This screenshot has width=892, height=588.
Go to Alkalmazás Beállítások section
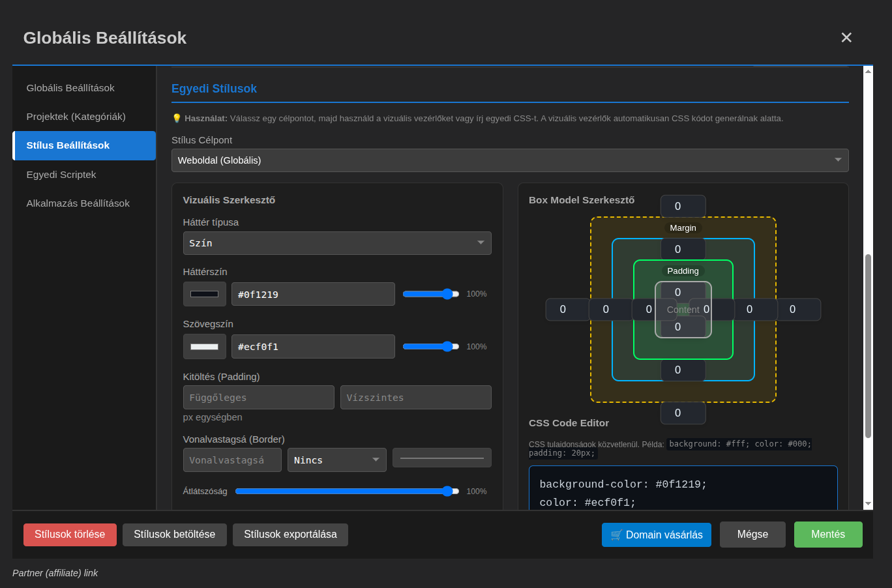click(x=78, y=203)
